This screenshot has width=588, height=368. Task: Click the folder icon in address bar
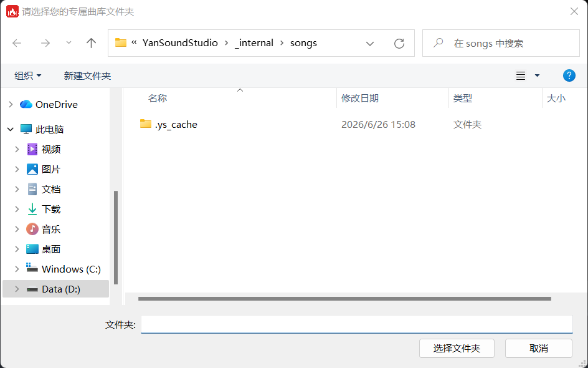(121, 43)
